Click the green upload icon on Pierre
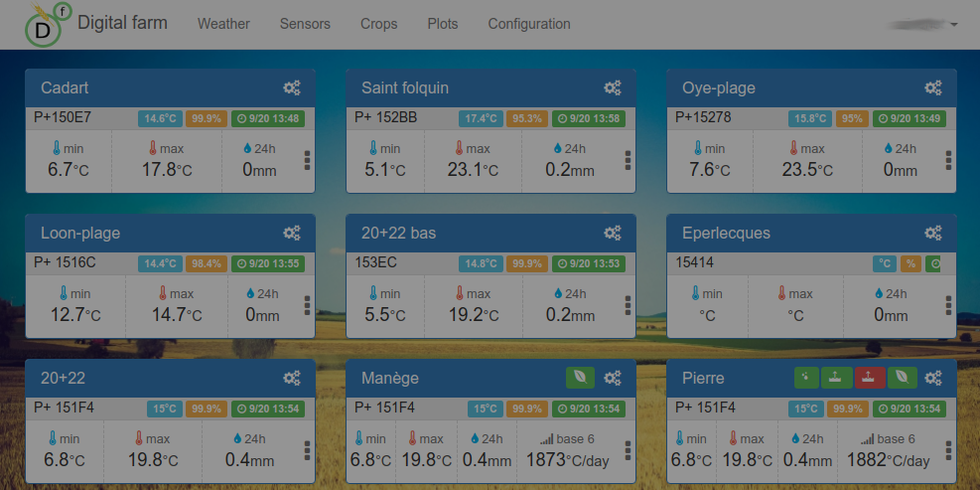 (x=837, y=378)
